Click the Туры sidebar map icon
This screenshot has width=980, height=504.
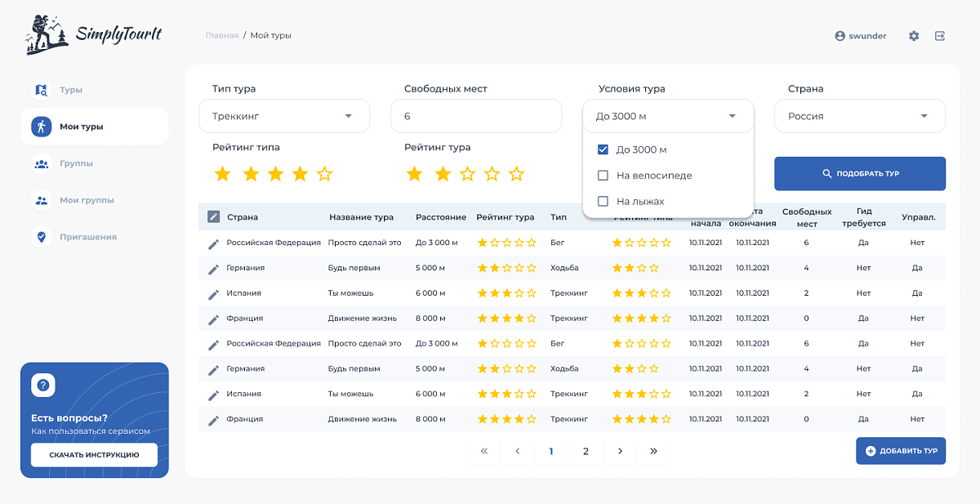41,90
